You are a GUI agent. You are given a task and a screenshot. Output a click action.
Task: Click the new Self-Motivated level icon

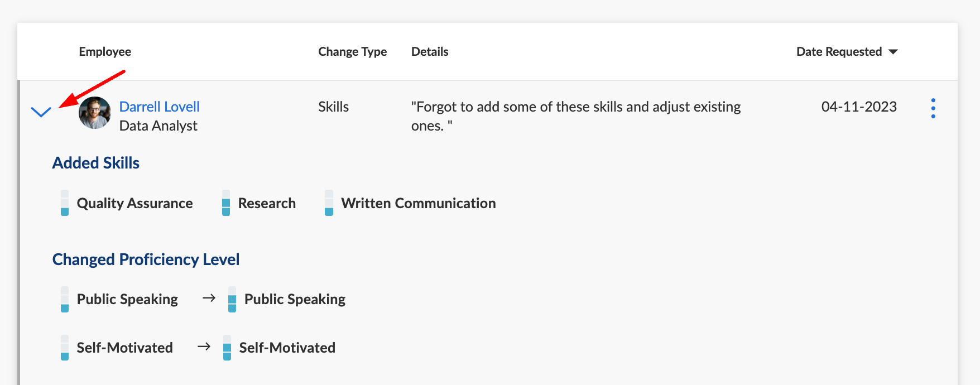tap(227, 348)
